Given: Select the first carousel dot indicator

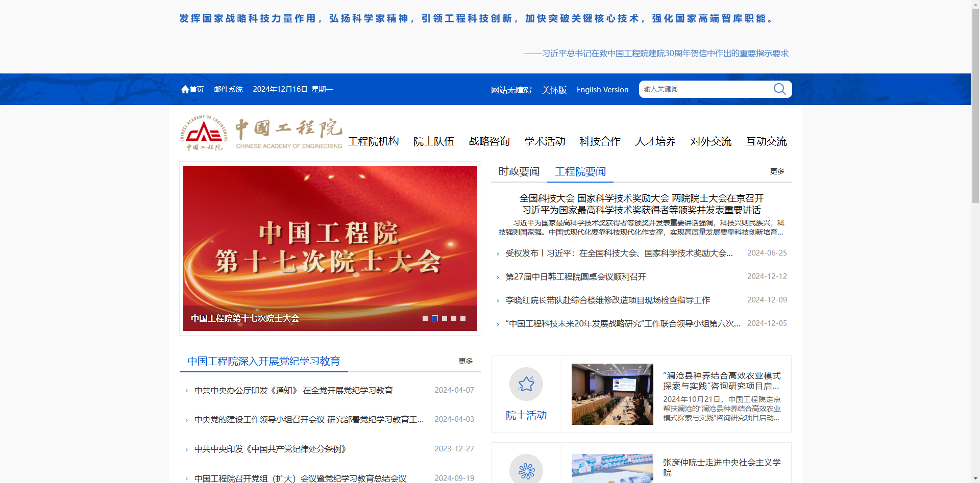Looking at the screenshot, I should point(425,318).
